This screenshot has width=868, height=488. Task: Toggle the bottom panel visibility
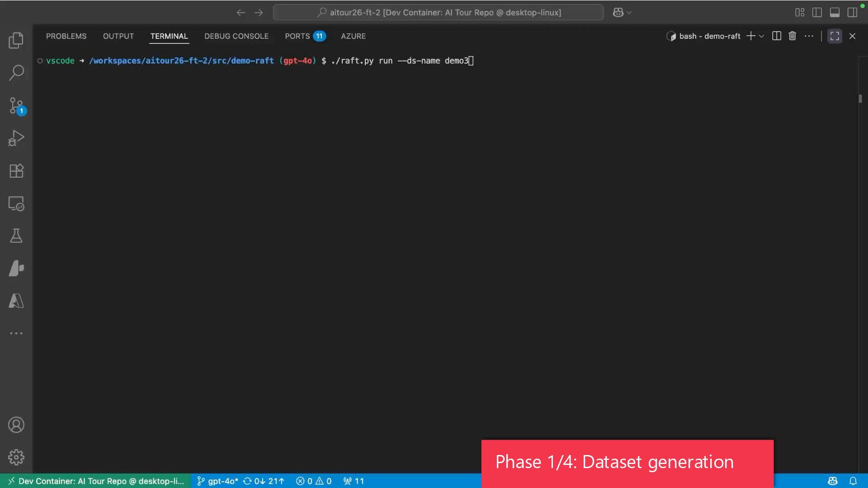tap(835, 13)
